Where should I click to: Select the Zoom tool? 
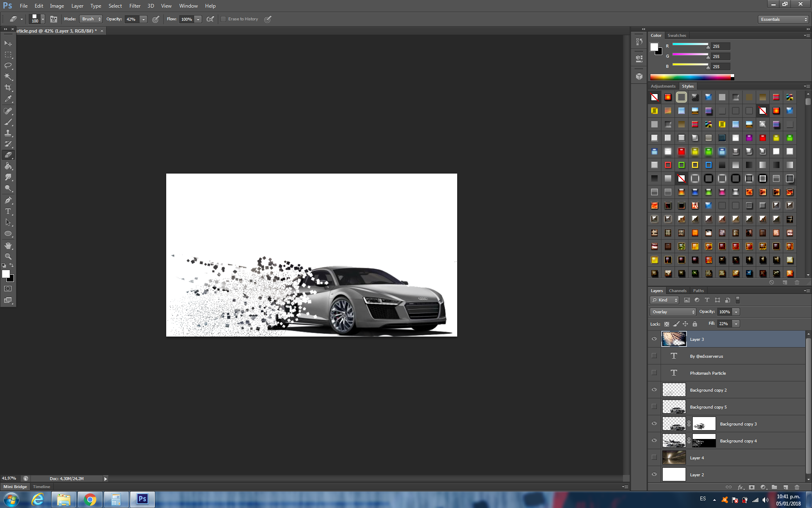click(x=8, y=257)
